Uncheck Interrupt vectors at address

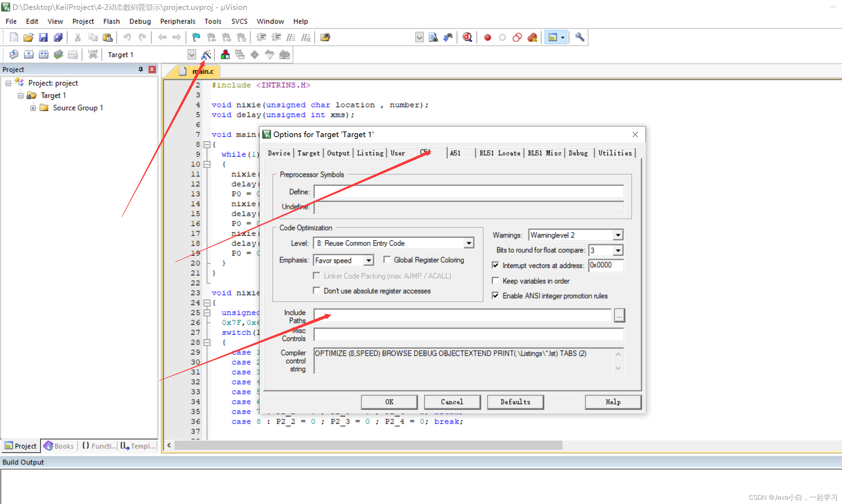click(495, 265)
